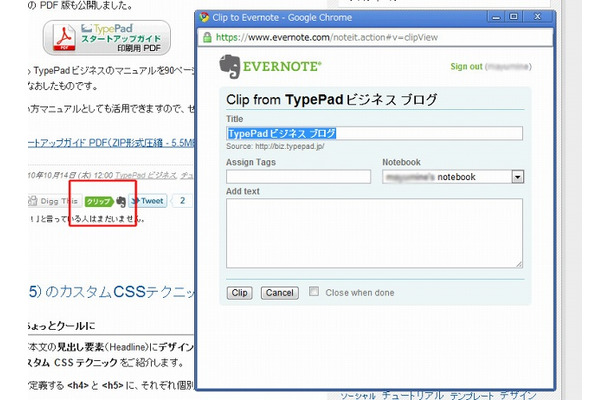Focus the Assign Tags input field
This screenshot has width=610, height=400.
[x=298, y=177]
